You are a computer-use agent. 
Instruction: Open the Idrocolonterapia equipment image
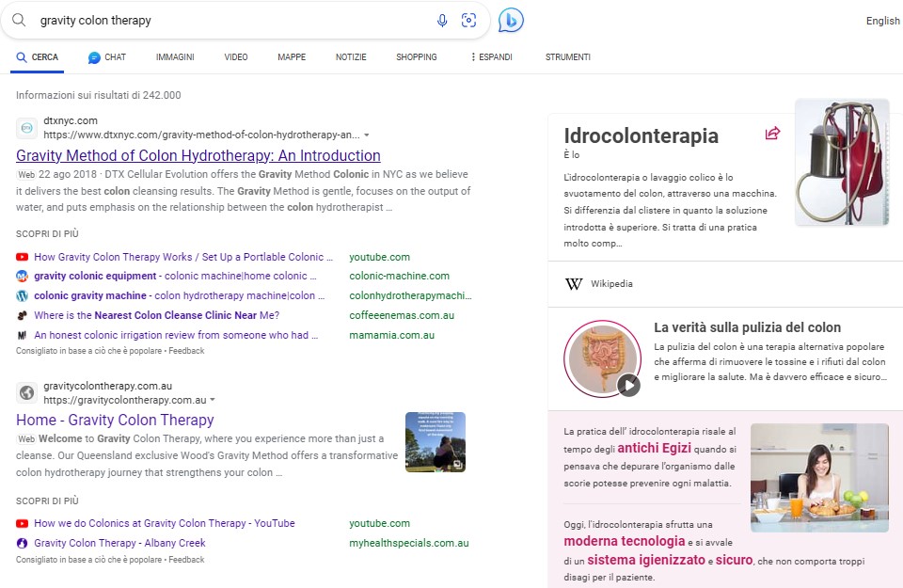point(842,162)
